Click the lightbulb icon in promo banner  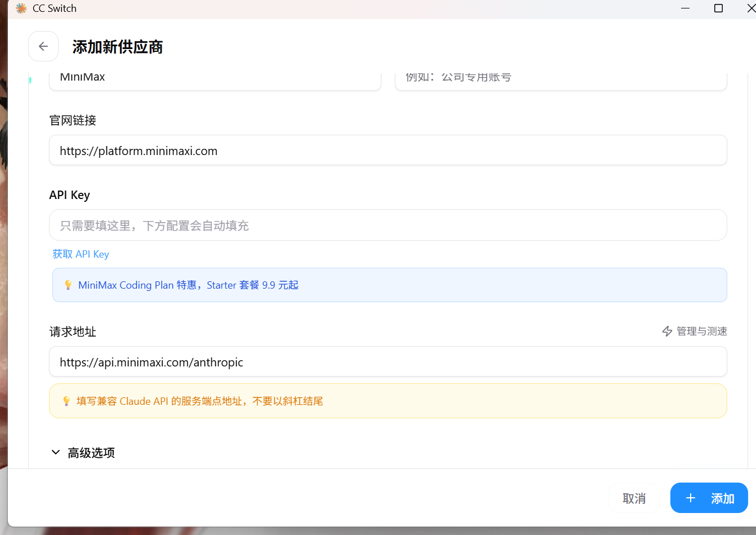[68, 285]
